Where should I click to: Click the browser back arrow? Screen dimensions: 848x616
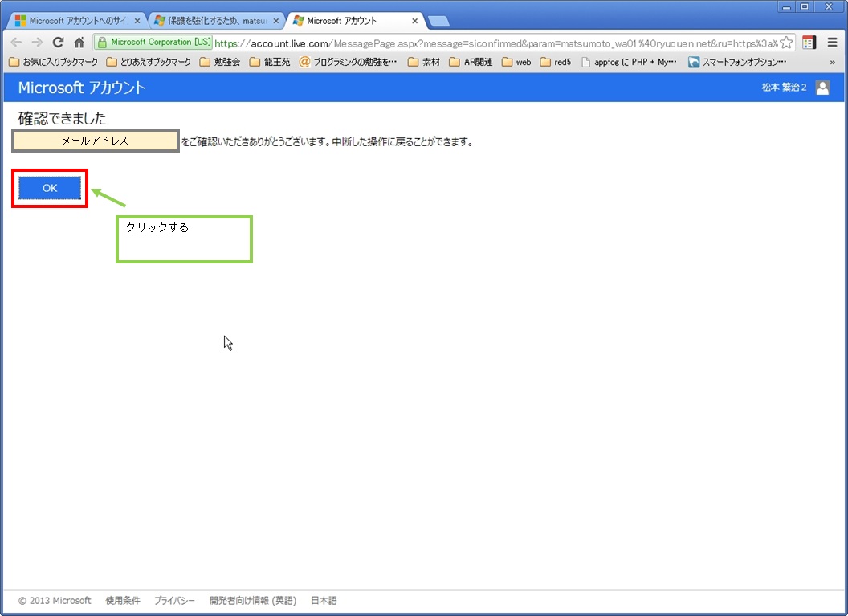[x=16, y=43]
